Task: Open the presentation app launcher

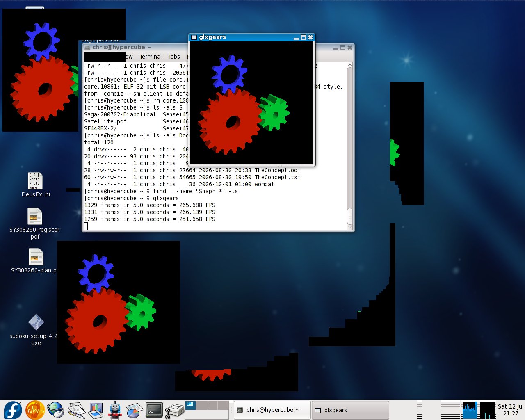Action: (x=96, y=410)
